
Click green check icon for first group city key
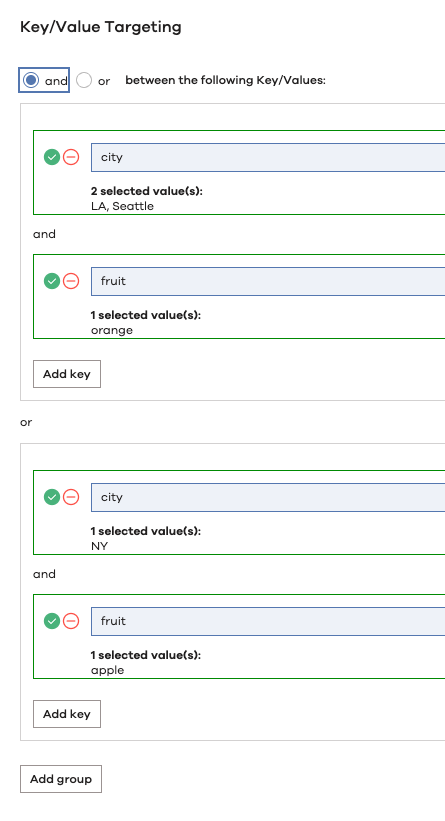coord(51,157)
